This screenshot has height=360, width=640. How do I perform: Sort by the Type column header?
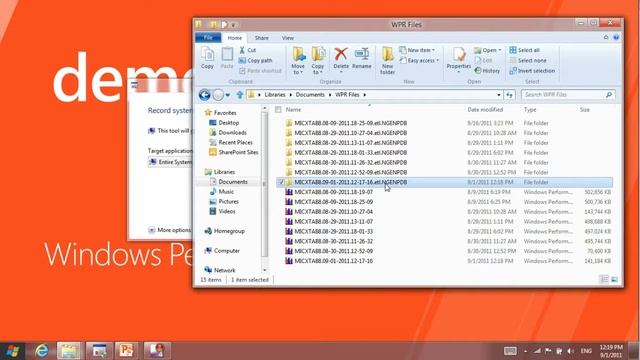coord(530,110)
